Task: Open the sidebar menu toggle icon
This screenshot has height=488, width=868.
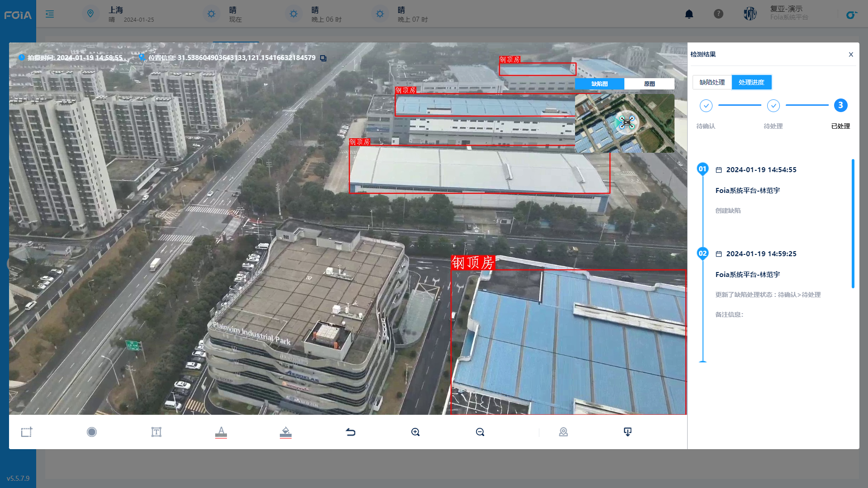Action: pos(50,14)
